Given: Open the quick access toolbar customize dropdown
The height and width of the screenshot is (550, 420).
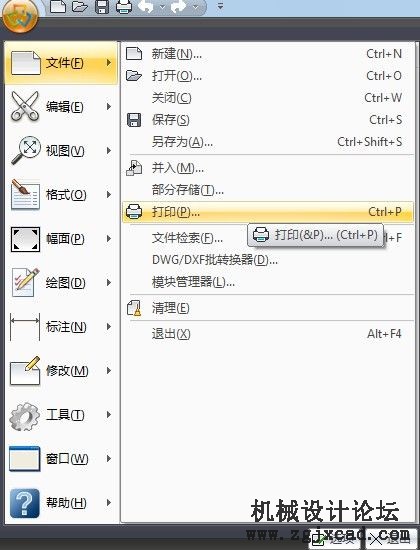Looking at the screenshot, I should pos(220,6).
